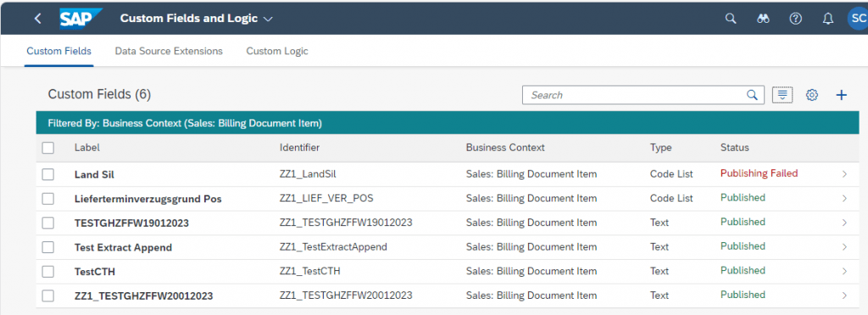Click the Publishing Failed status
868x315 pixels.
759,174
